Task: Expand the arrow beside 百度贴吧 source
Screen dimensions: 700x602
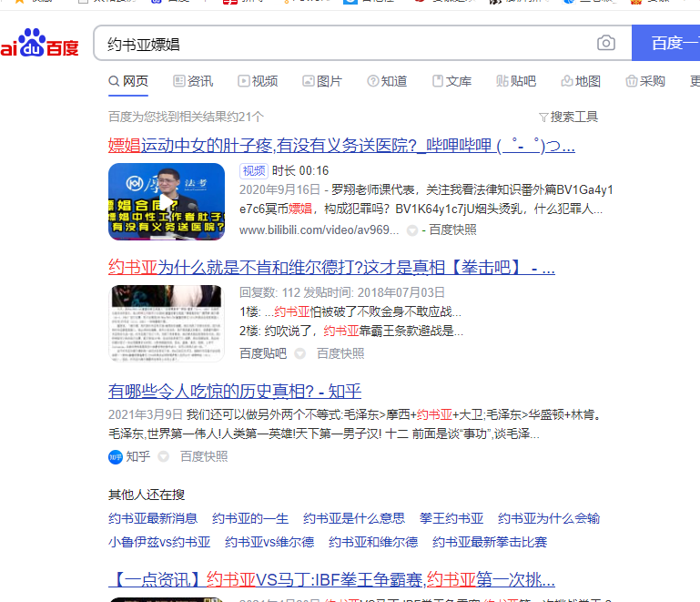Action: tap(300, 353)
